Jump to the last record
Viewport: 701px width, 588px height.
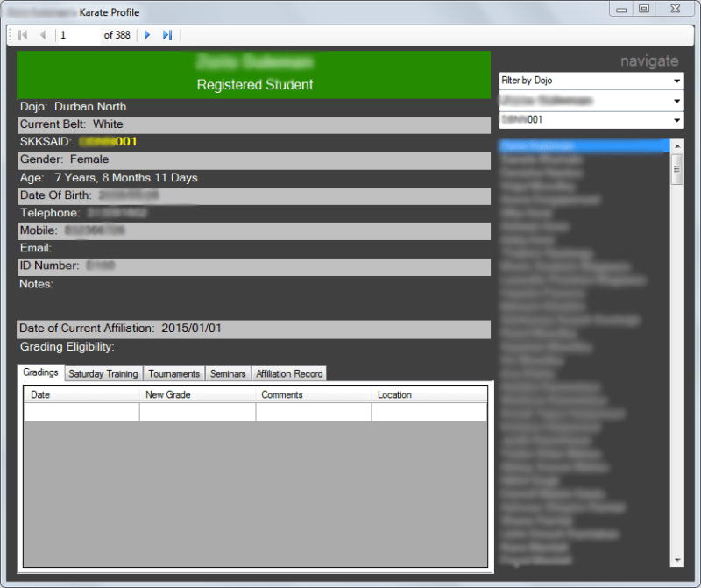click(x=167, y=35)
